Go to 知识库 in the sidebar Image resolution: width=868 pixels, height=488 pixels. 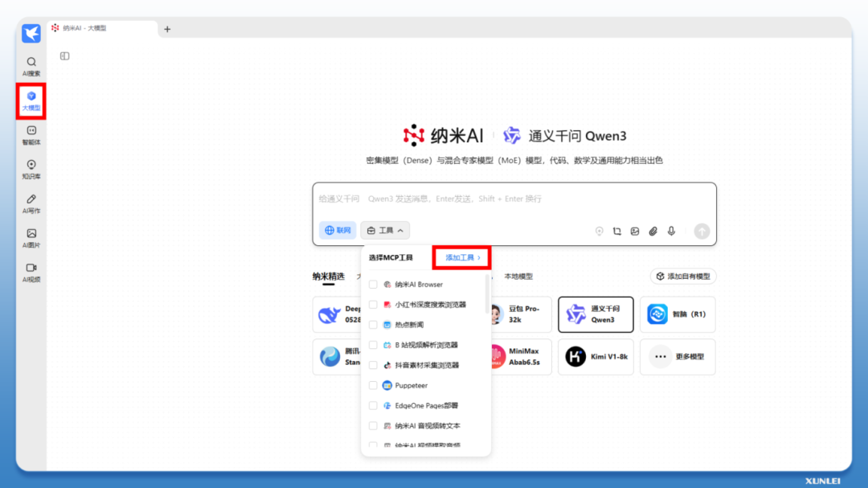pos(31,169)
